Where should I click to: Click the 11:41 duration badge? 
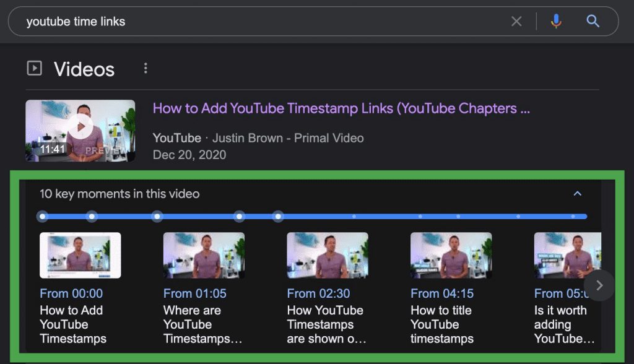(53, 149)
